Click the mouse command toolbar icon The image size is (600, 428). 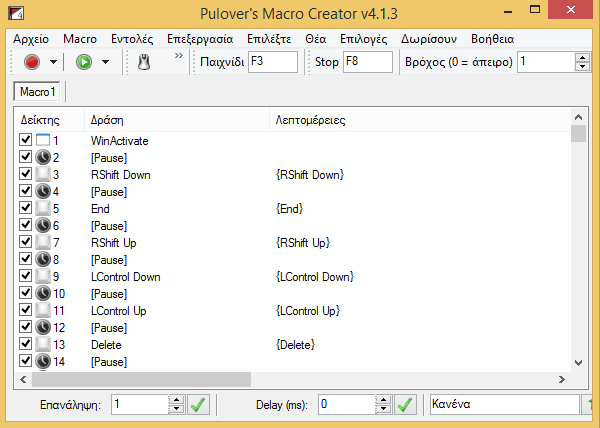tap(144, 62)
